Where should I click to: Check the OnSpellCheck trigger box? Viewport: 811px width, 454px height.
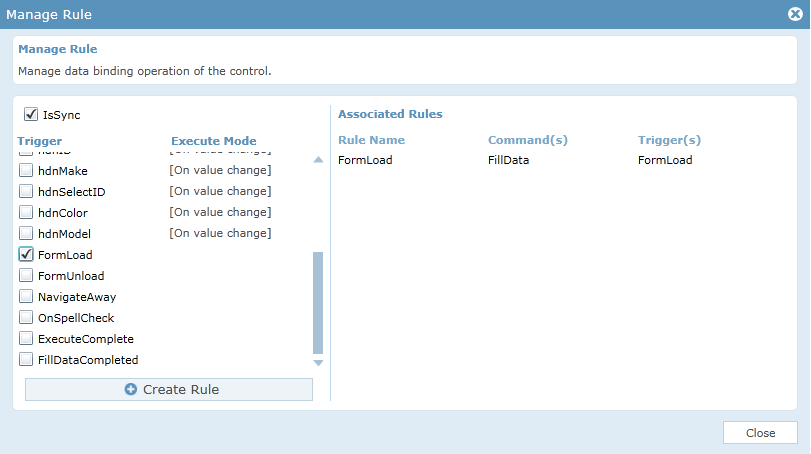click(x=26, y=317)
